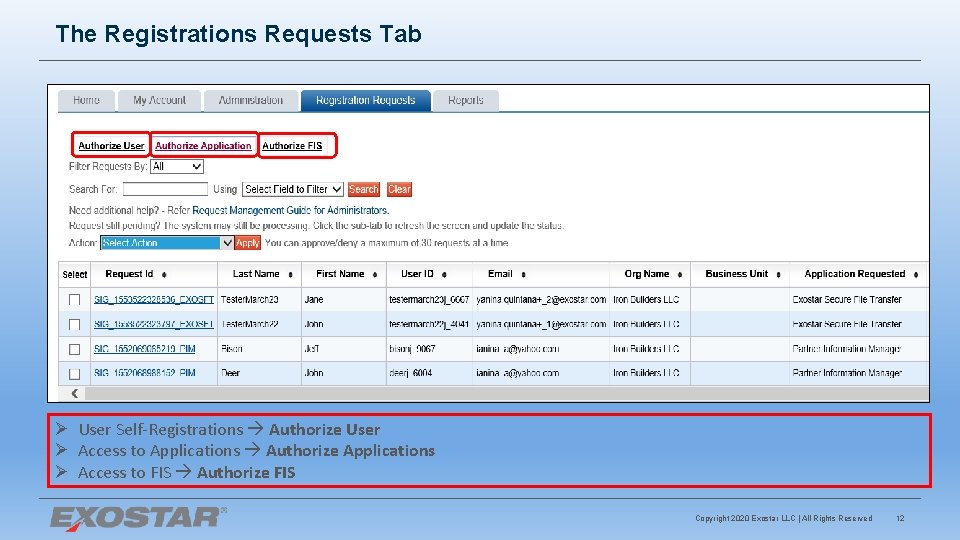
Task: Sort by Last Name column arrow
Action: click(x=290, y=275)
